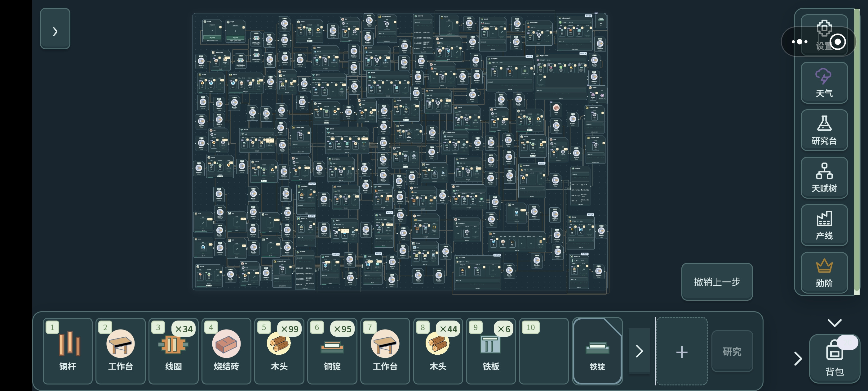This screenshot has height=391, width=868.
Task: Open the 天气 weather panel
Action: click(824, 83)
